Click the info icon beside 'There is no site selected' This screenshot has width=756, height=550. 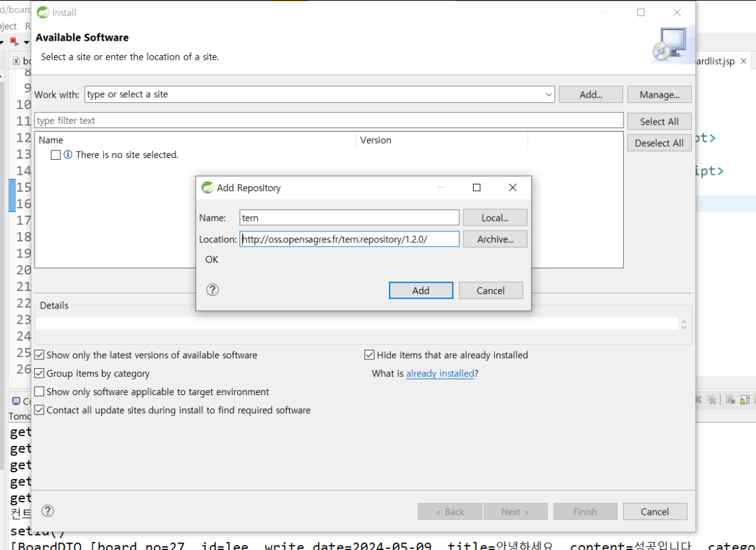pos(68,154)
